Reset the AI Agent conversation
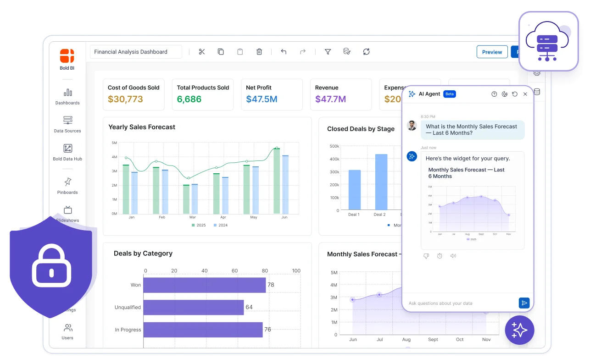Image resolution: width=590 pixels, height=364 pixels. (x=515, y=94)
